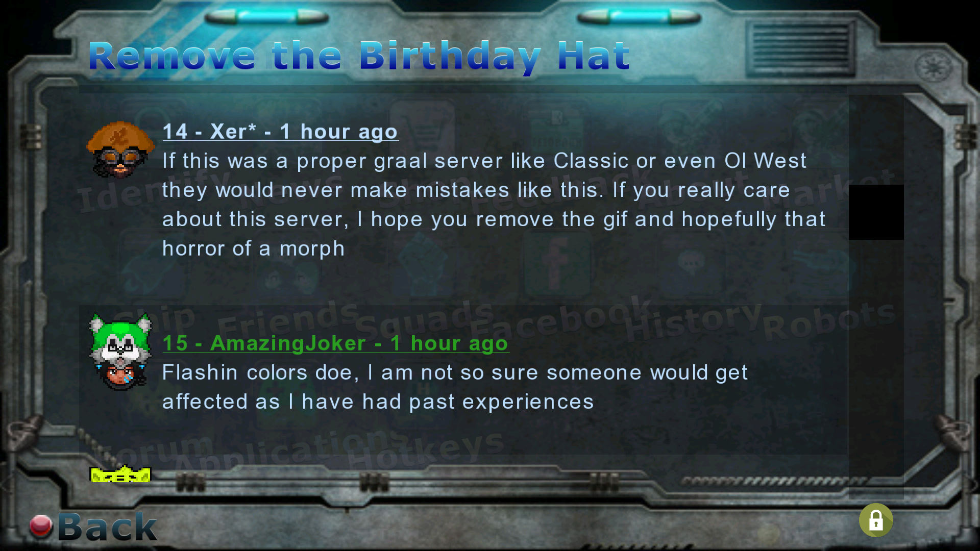Click the black scrollbar thumb
The image size is (980, 551).
tap(876, 212)
